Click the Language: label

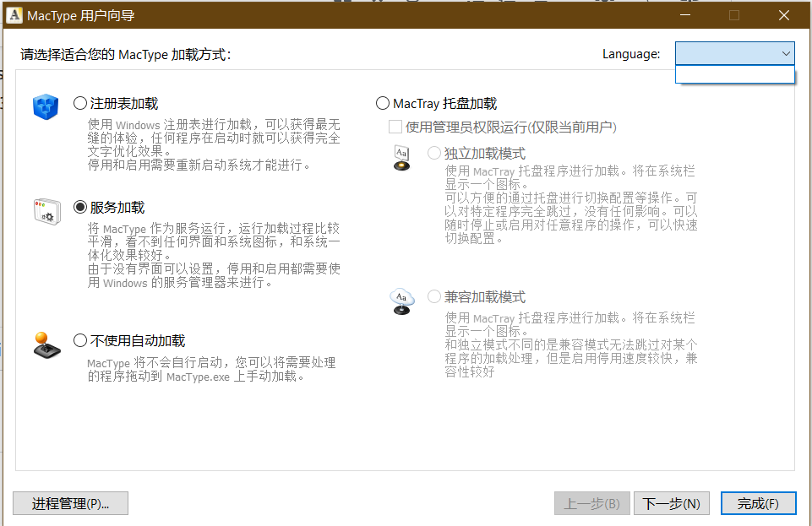(631, 54)
